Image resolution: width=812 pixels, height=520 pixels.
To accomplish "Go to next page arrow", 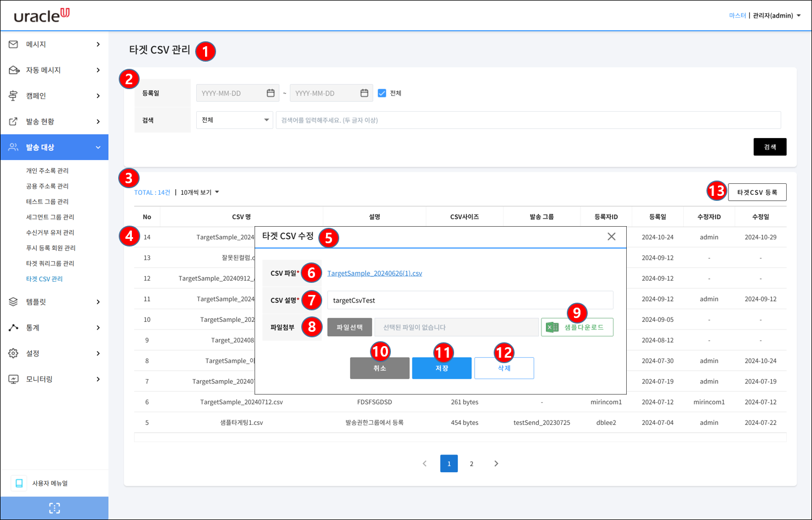I will coord(496,463).
